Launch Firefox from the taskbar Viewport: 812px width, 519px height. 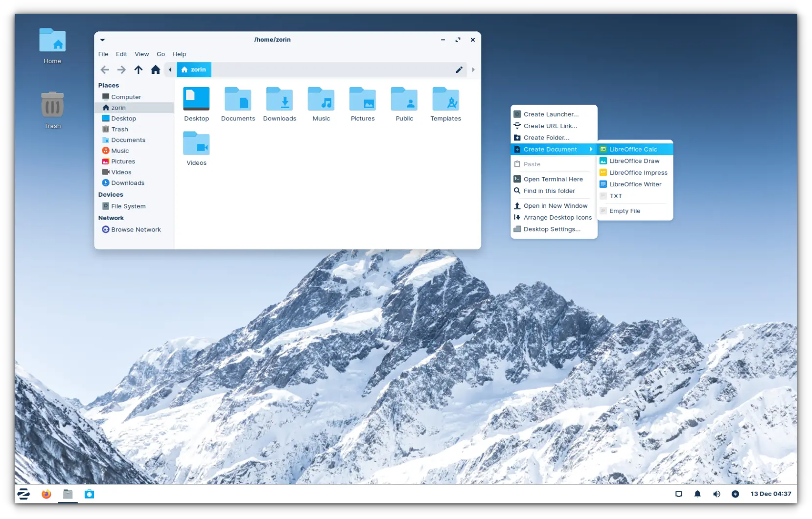tap(46, 494)
